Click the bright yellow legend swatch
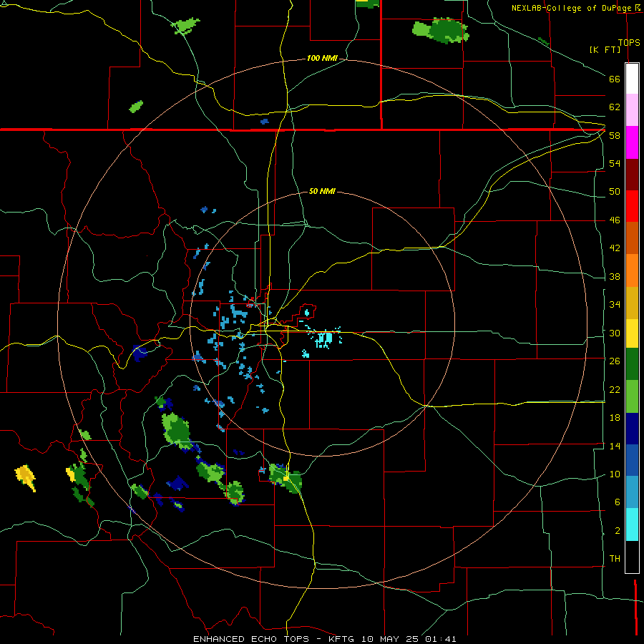This screenshot has height=644, width=644. pyautogui.click(x=632, y=333)
